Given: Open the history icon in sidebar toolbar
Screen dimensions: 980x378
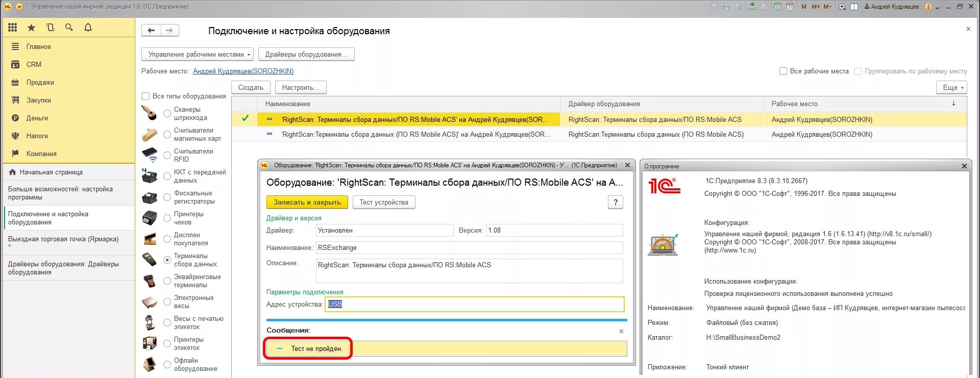Looking at the screenshot, I should pyautogui.click(x=50, y=28).
